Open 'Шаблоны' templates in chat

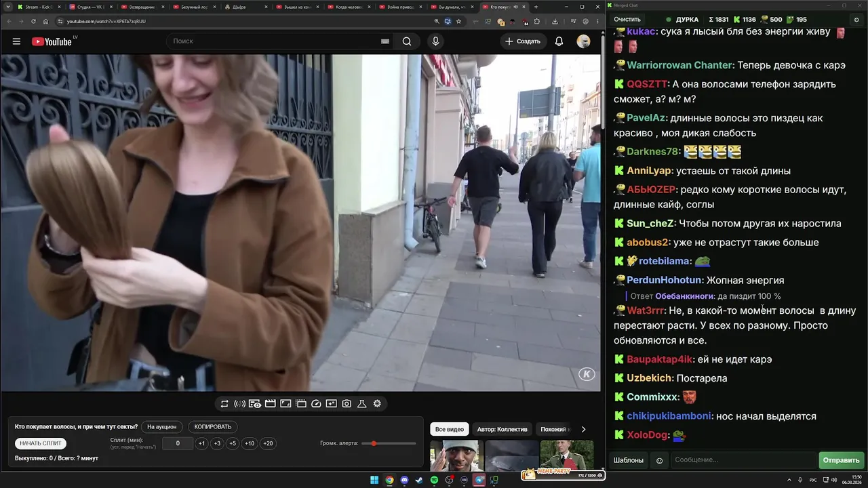(629, 460)
